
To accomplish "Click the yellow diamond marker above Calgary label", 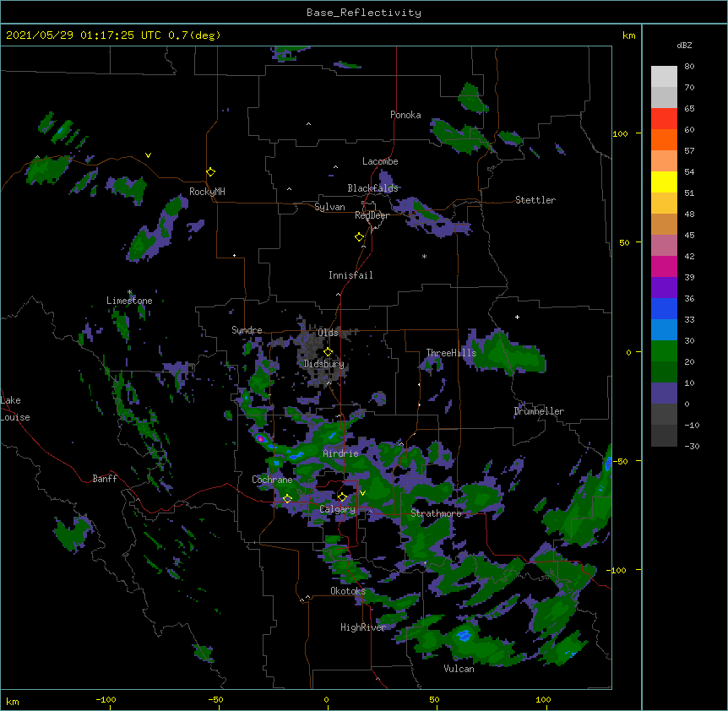I will [342, 497].
